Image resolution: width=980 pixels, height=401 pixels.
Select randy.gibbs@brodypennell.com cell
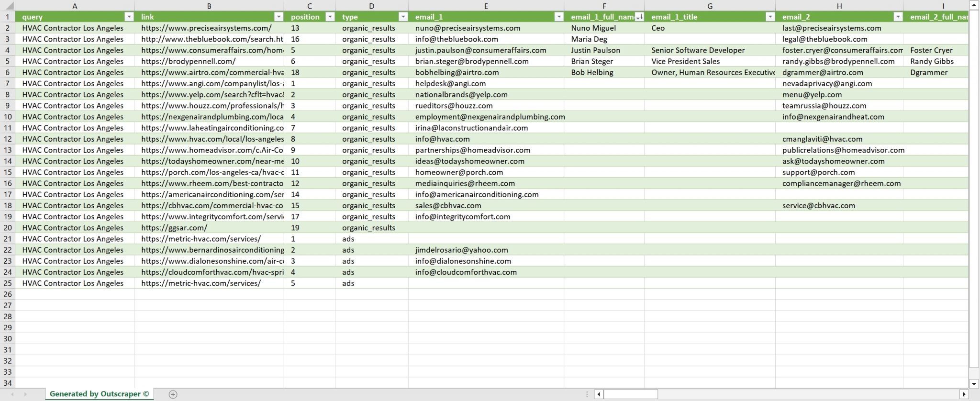click(839, 61)
